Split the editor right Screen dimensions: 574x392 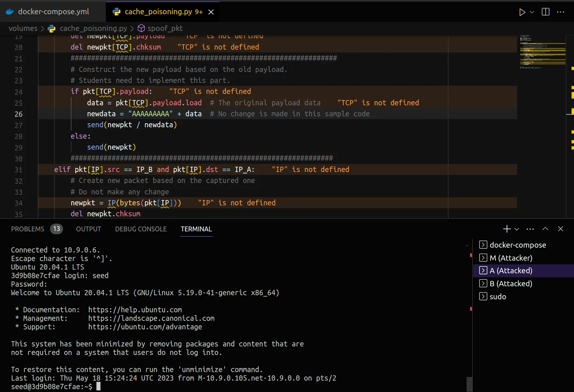pyautogui.click(x=546, y=12)
